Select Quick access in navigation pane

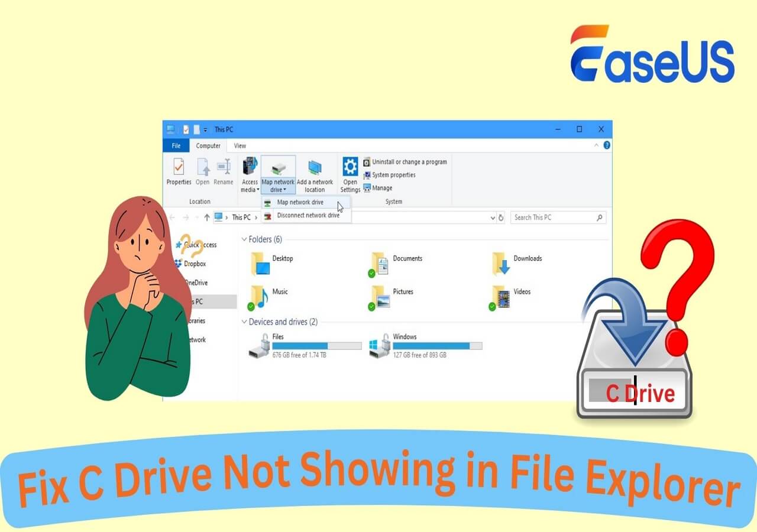click(x=196, y=245)
